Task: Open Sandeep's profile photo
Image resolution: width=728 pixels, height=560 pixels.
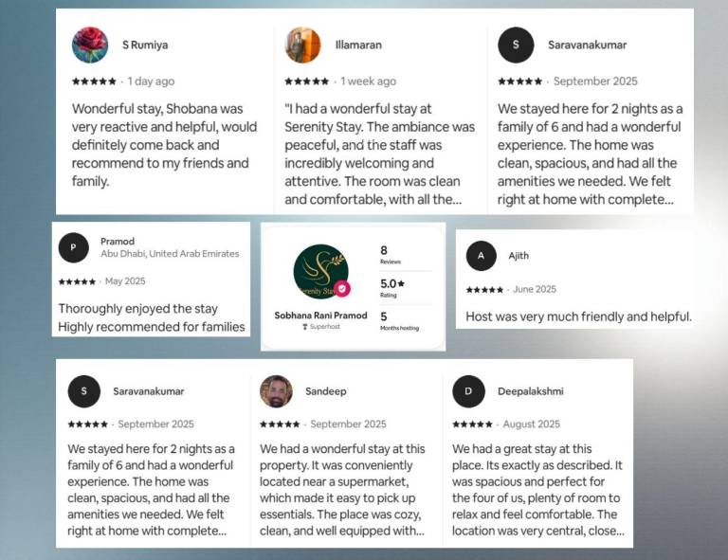Action: [276, 390]
